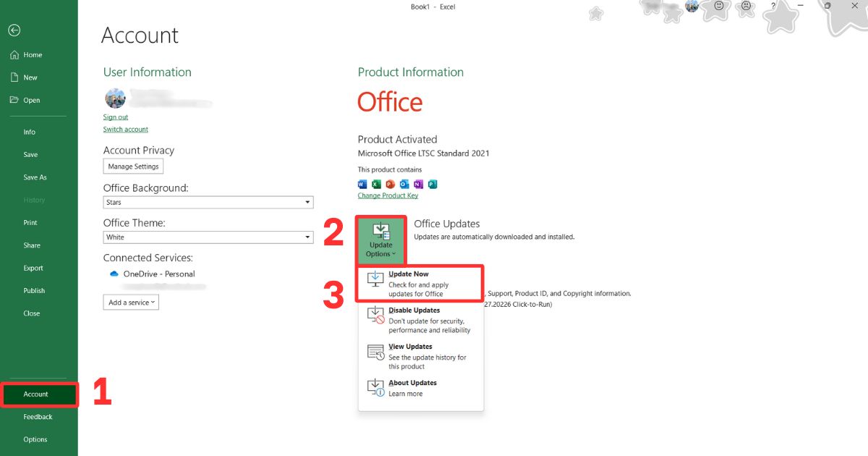
Task: Click the Home icon in the sidebar
Action: tap(13, 54)
